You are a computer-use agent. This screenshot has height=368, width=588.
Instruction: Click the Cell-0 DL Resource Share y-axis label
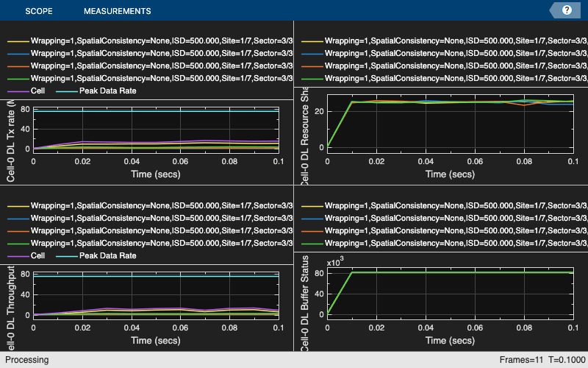[304, 135]
